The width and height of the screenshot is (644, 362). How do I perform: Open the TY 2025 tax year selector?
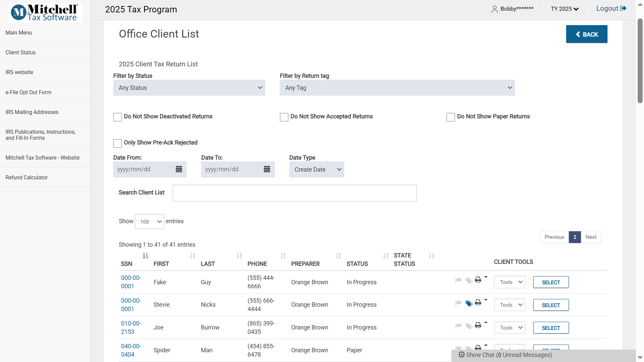tap(565, 9)
